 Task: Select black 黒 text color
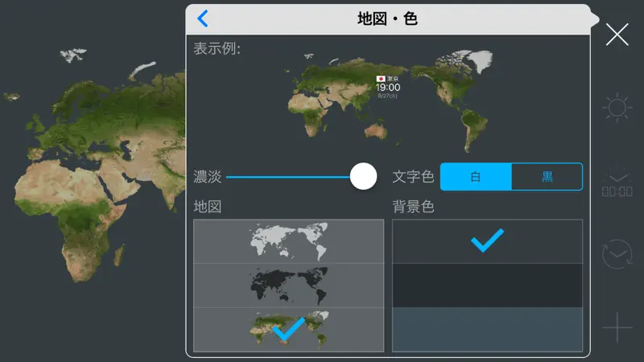(x=547, y=177)
